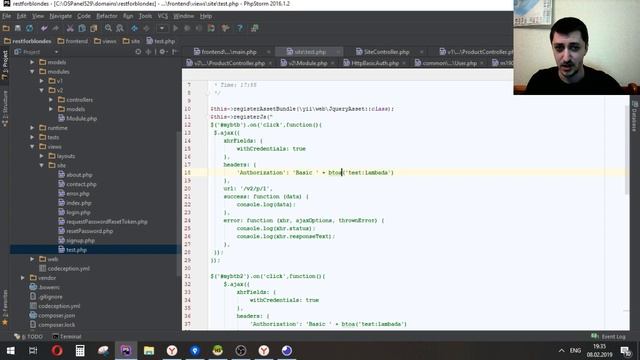Screen dimensions: 640x360
Task: Click Opera icon in Windows taskbar
Action: (57, 351)
